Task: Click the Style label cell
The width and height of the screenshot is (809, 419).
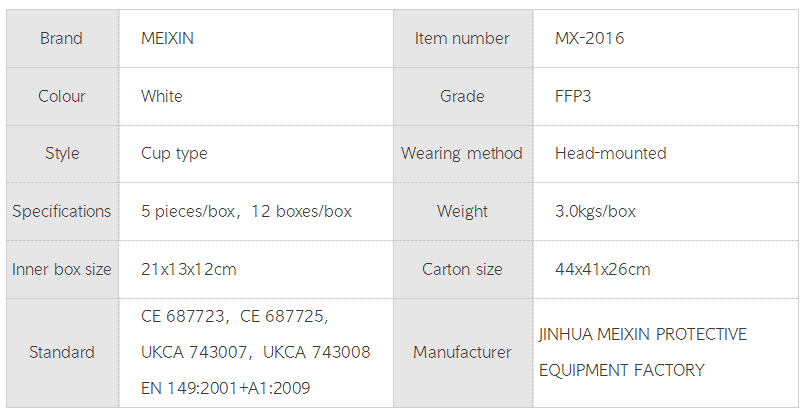Action: click(x=61, y=154)
